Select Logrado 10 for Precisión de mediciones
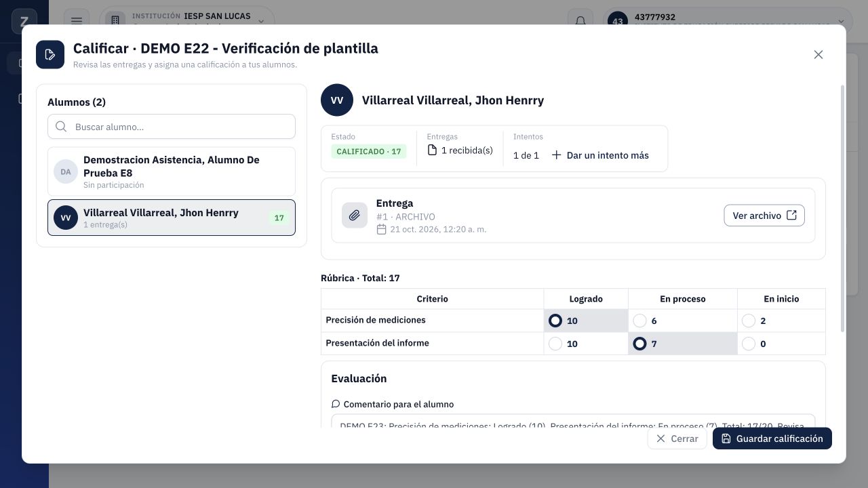This screenshot has width=868, height=488. (x=555, y=321)
